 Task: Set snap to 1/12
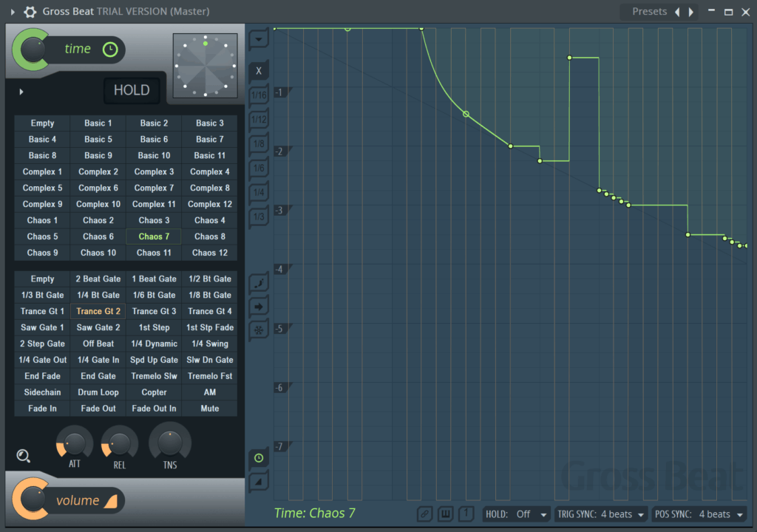pos(259,119)
